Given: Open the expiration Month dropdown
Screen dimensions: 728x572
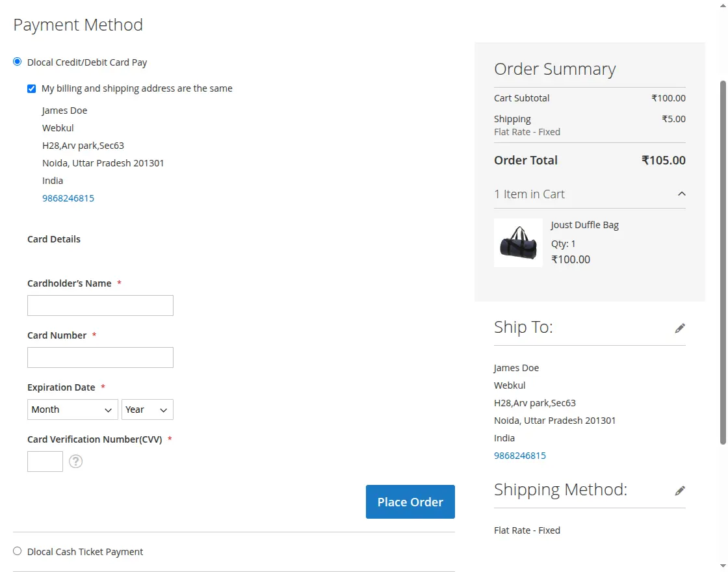Looking at the screenshot, I should pos(73,409).
